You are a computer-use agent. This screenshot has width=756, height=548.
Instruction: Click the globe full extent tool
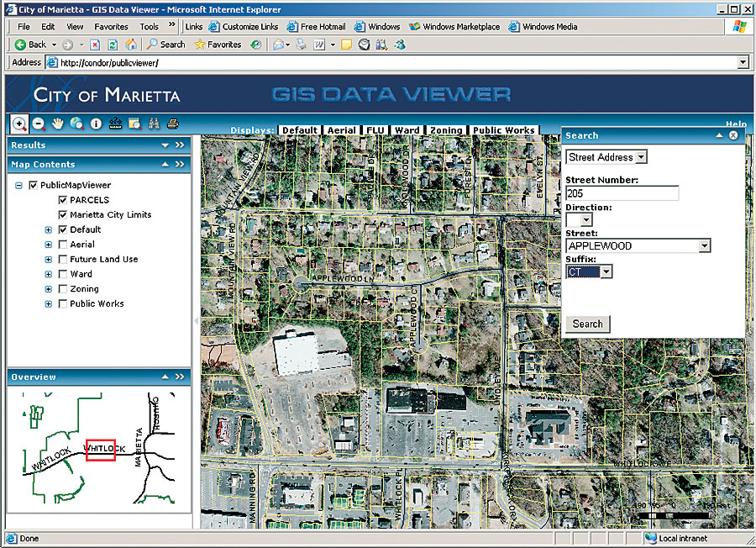click(76, 124)
